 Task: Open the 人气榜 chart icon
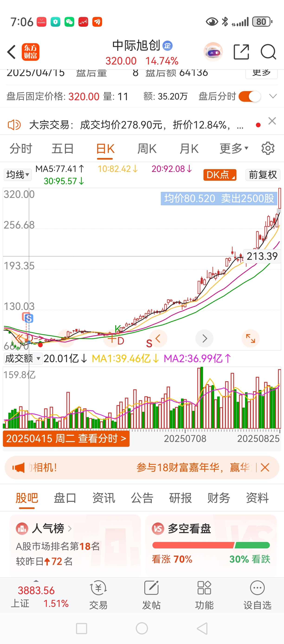[22, 528]
